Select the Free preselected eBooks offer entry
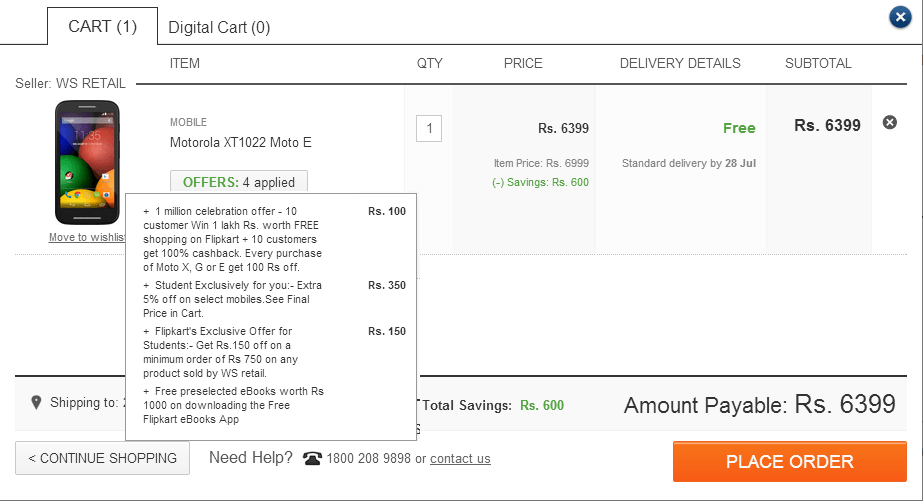Screen dimensions: 923x501 tap(233, 405)
